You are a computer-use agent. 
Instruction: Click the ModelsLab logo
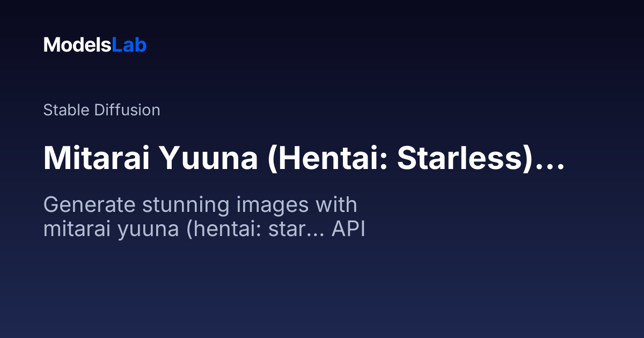pyautogui.click(x=95, y=45)
